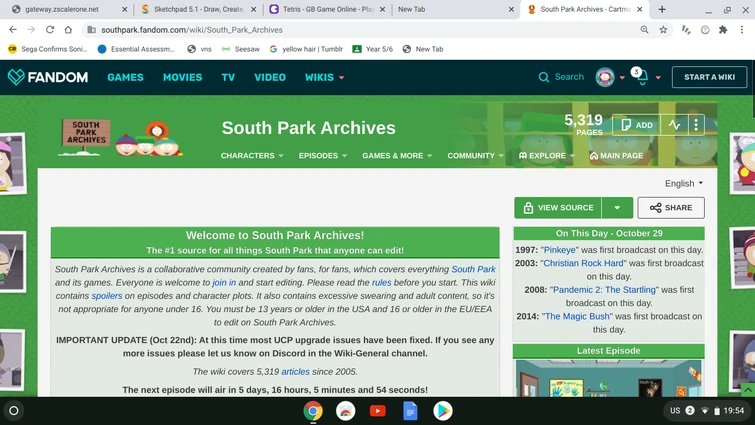Close the Sketchpad 5.1 tab
Image resolution: width=755 pixels, height=425 pixels.
[253, 9]
